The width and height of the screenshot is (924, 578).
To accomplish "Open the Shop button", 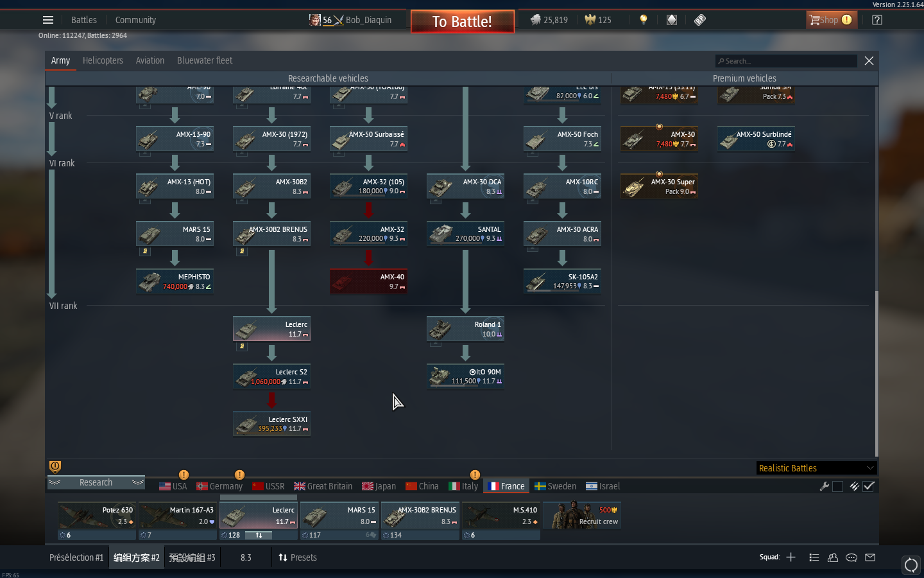I will (830, 20).
